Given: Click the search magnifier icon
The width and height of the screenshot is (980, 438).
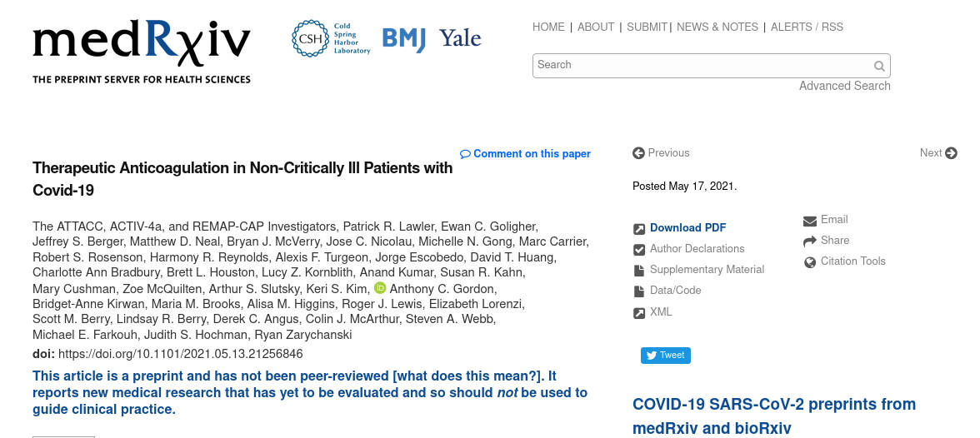Looking at the screenshot, I should pos(879,67).
